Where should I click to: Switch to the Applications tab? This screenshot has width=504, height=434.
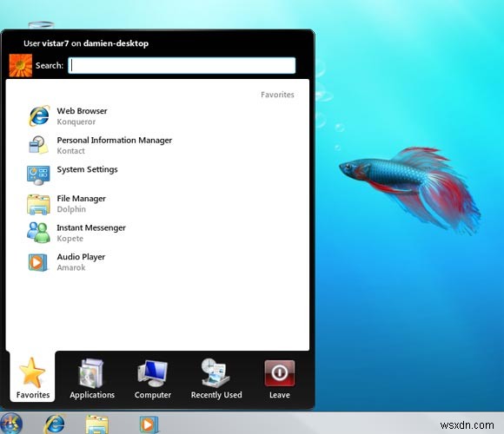coord(92,378)
